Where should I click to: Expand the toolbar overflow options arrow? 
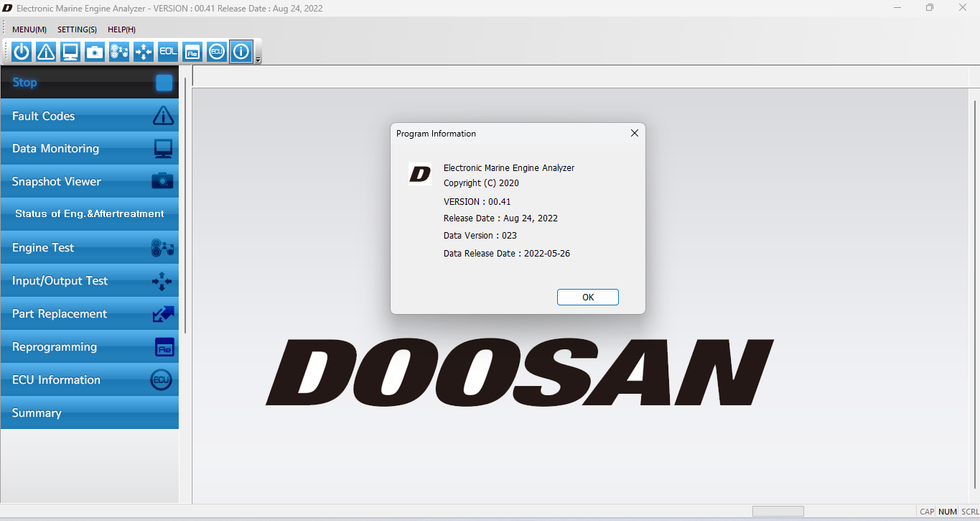[x=258, y=60]
